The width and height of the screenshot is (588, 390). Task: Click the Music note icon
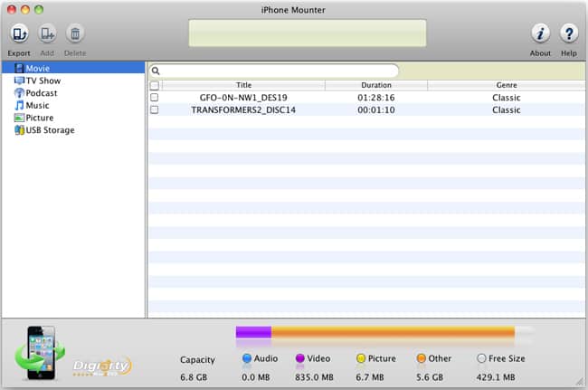(19, 105)
